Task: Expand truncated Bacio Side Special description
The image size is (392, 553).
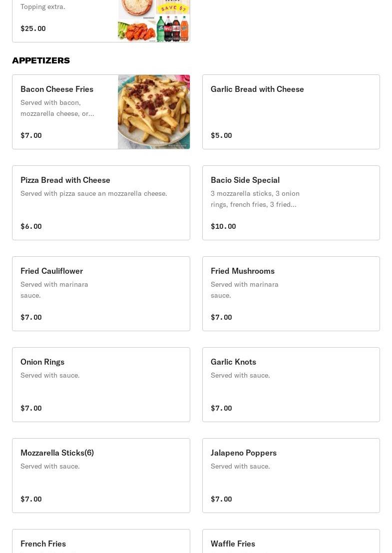Action: pos(255,199)
